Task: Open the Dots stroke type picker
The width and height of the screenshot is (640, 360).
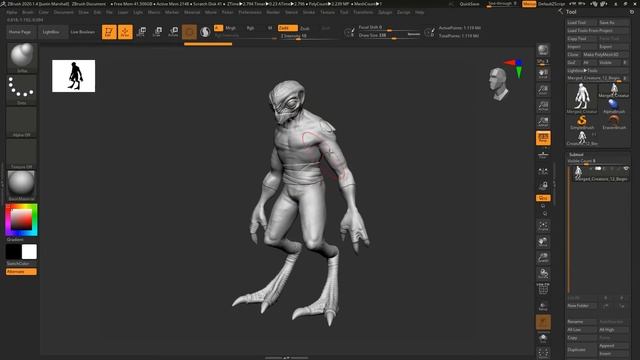Action: (22, 90)
